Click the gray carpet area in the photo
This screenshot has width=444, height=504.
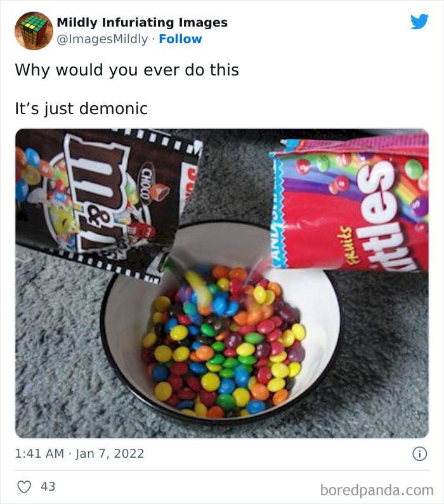click(x=57, y=355)
